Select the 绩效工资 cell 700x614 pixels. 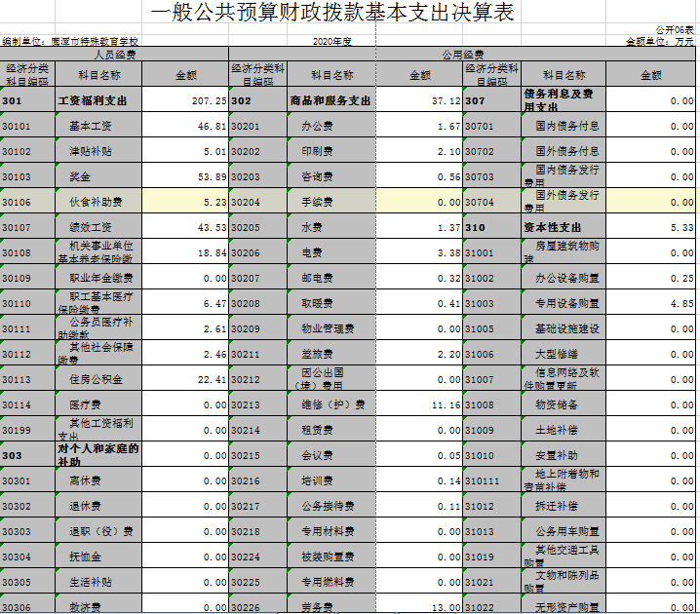(x=98, y=226)
